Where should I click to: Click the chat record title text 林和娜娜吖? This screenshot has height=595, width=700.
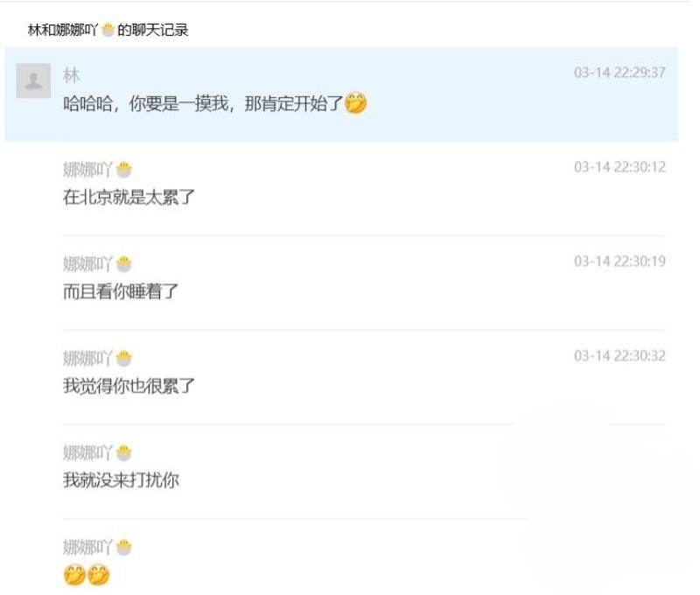(62, 30)
